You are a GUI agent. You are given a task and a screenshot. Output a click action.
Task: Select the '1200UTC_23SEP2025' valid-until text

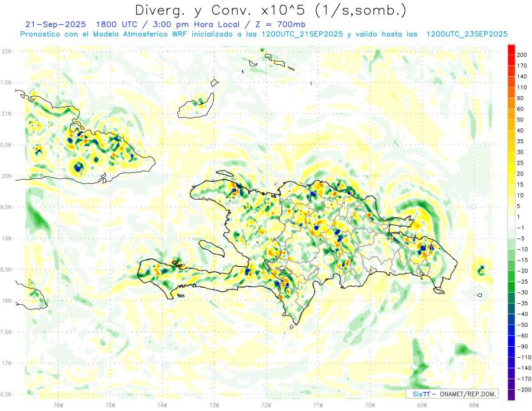[467, 34]
